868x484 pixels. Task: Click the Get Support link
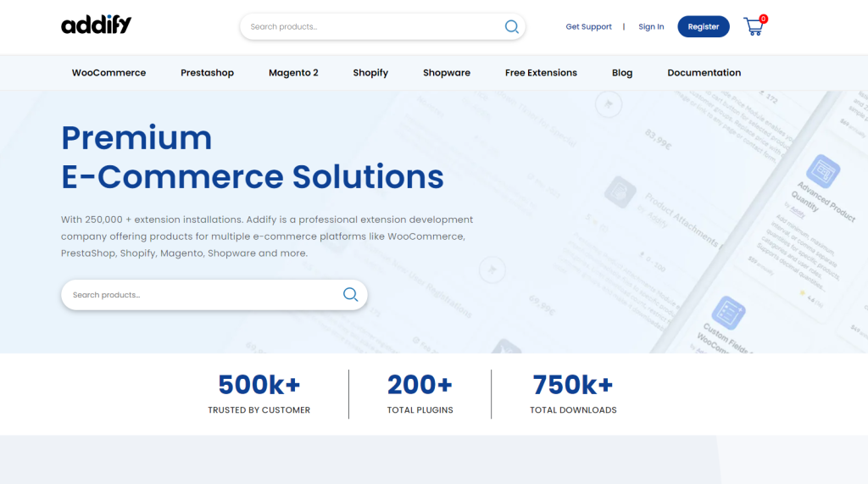(588, 27)
